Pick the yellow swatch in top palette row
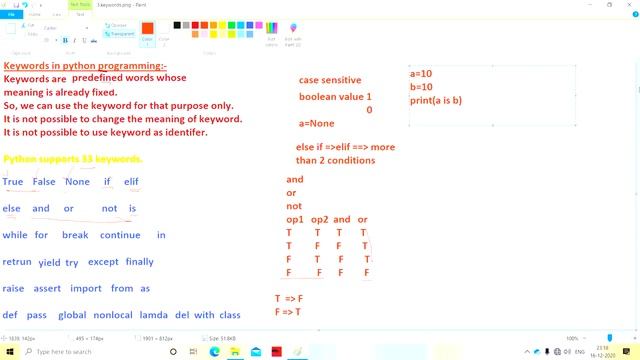Viewport: 640px width, 360px height. 222,25
